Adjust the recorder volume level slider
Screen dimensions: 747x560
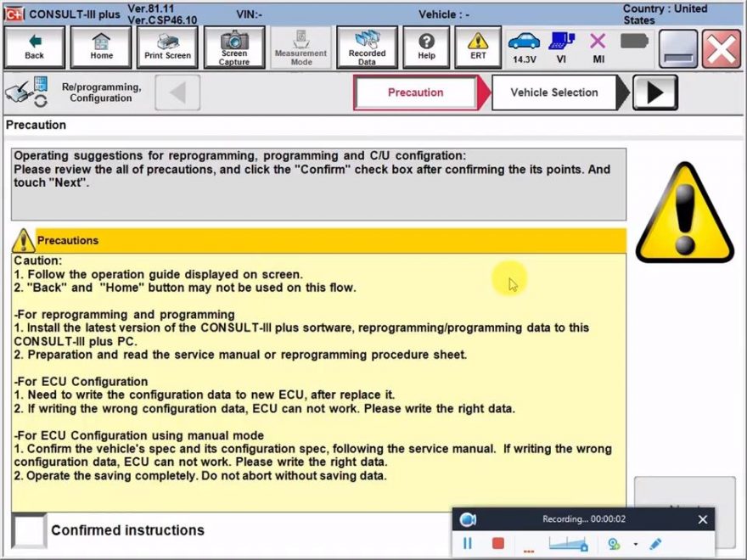tap(568, 544)
